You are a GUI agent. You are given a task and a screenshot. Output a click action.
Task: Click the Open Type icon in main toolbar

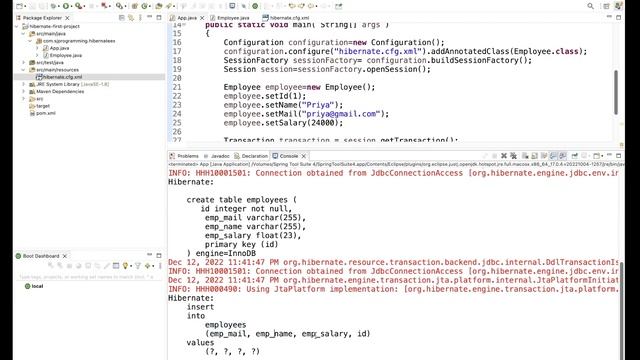click(158, 6)
